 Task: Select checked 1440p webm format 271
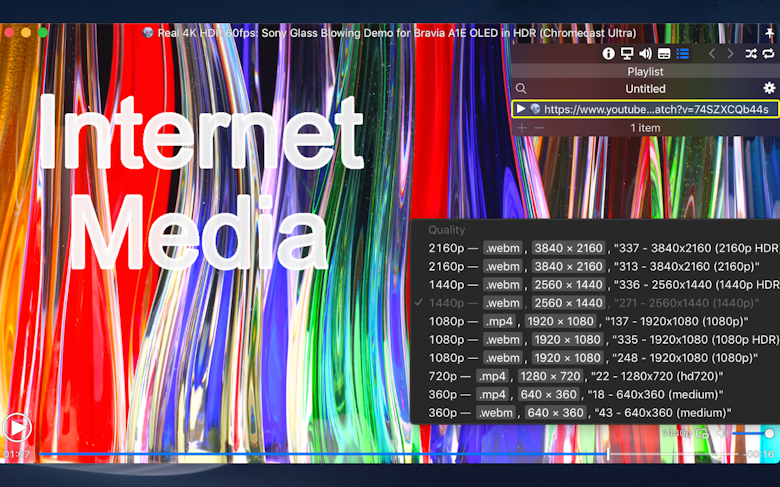(x=595, y=303)
